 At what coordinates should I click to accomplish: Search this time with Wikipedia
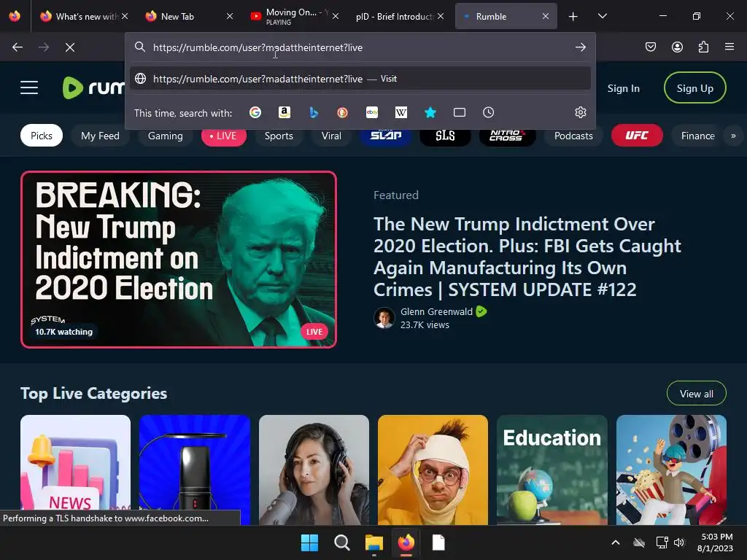(x=401, y=112)
